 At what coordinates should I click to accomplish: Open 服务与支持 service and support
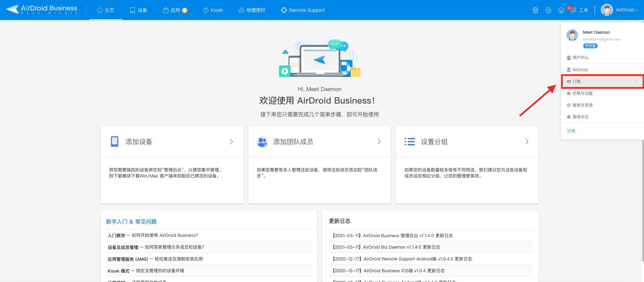coord(603,105)
